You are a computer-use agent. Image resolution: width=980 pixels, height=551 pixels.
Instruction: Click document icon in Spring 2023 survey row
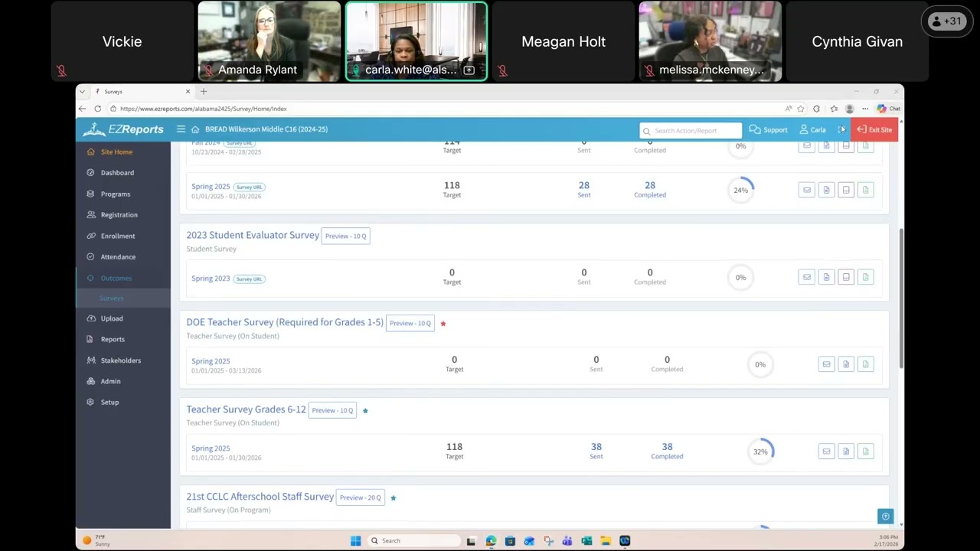point(826,277)
